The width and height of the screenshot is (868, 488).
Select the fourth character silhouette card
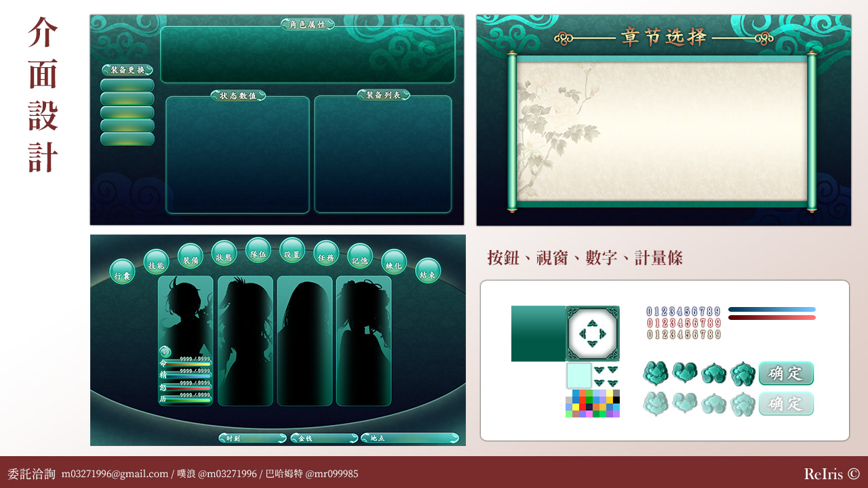pyautogui.click(x=363, y=341)
